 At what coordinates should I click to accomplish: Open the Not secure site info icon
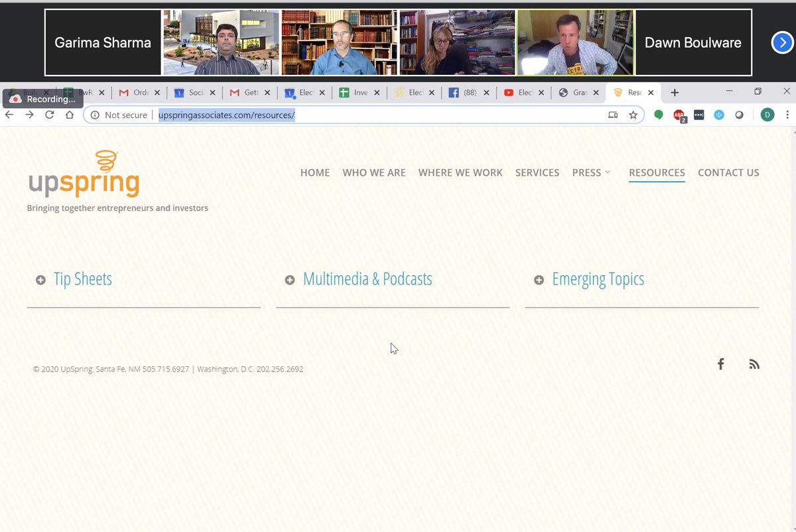click(95, 115)
